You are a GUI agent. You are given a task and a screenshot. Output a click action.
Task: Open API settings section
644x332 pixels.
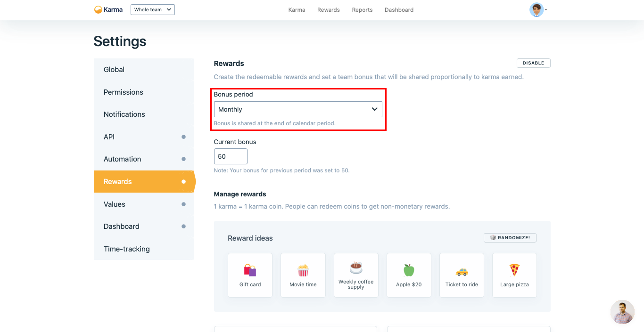pyautogui.click(x=144, y=137)
